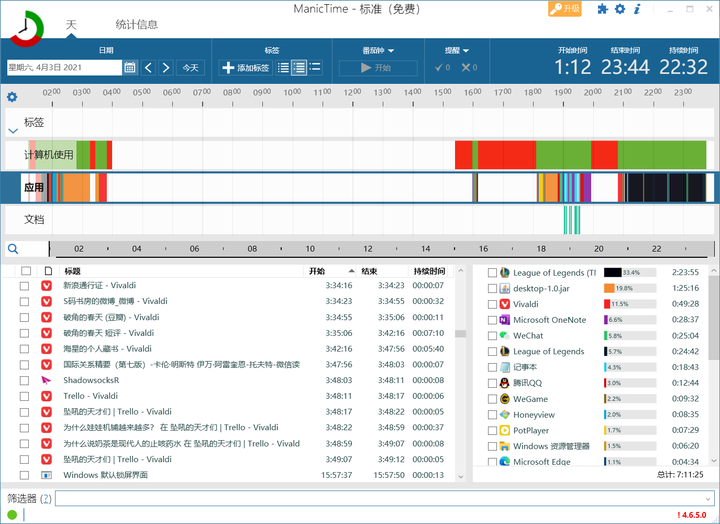Viewport: 720px width, 524px height.
Task: Click the League of Legends (TI app icon
Action: 505,272
